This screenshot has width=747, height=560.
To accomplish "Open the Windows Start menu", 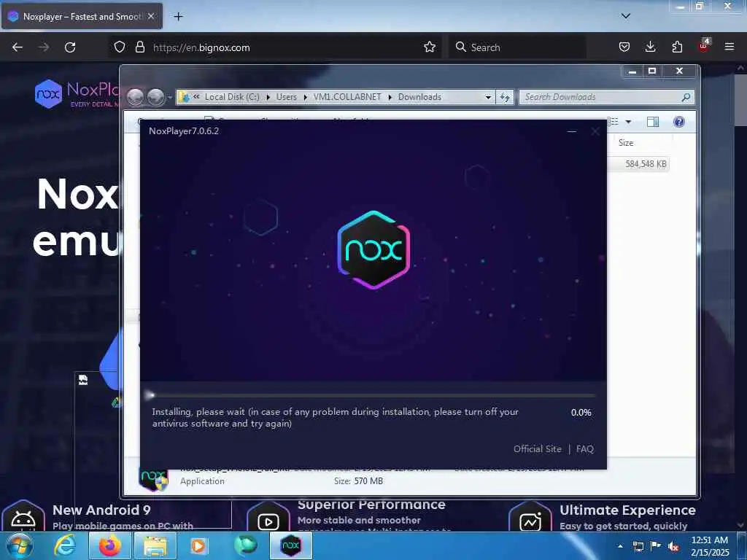I will click(x=20, y=545).
